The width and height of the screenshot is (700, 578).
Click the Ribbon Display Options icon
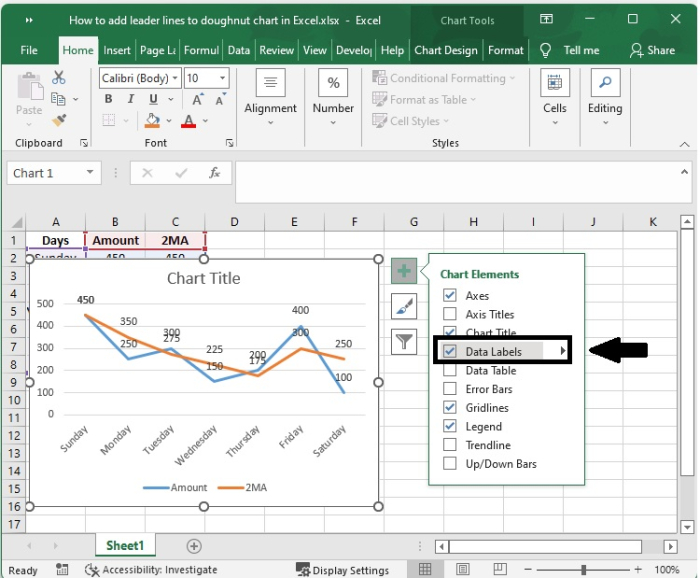point(546,19)
